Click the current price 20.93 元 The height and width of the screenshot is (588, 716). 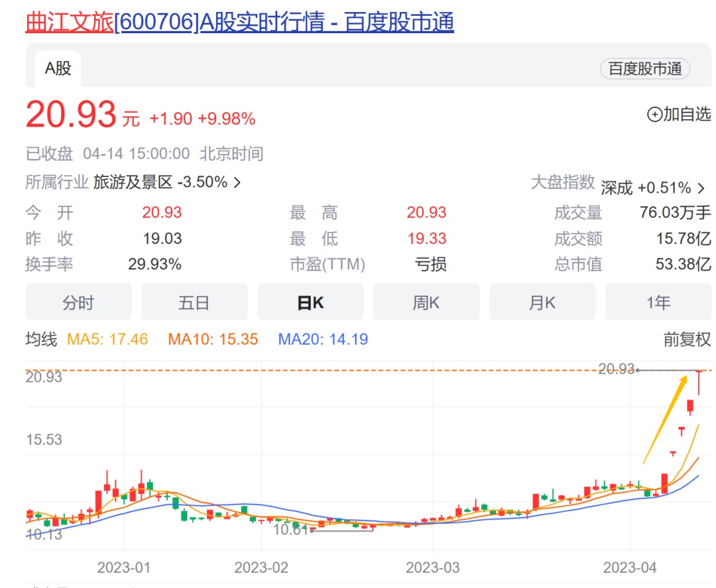(x=83, y=114)
